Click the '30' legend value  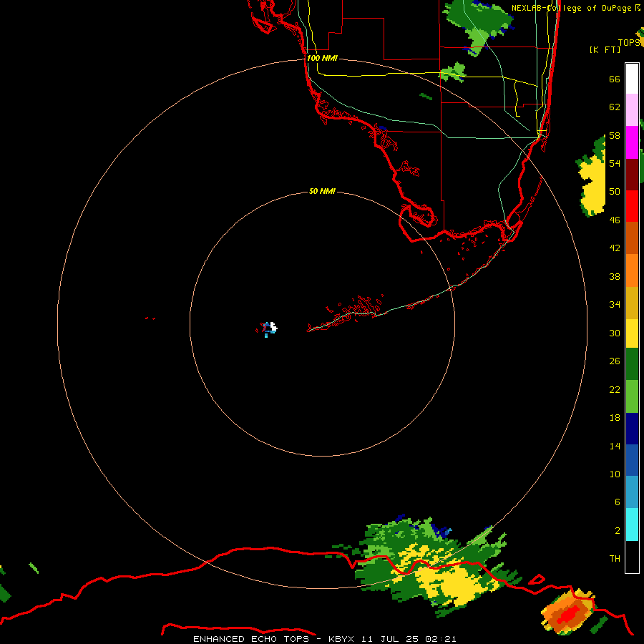click(x=615, y=333)
